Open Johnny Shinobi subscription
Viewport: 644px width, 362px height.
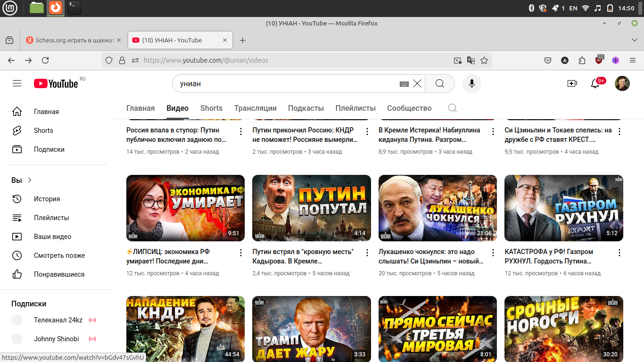coord(57,339)
